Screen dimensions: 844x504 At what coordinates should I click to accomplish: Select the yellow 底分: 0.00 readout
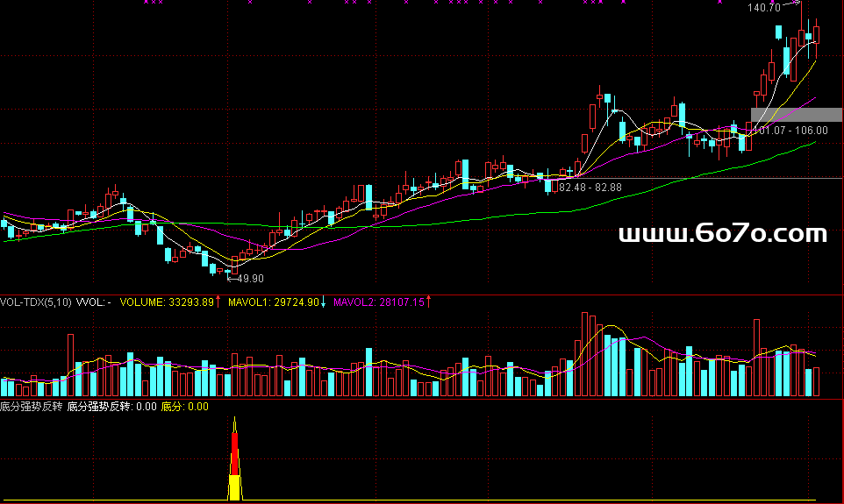click(185, 407)
